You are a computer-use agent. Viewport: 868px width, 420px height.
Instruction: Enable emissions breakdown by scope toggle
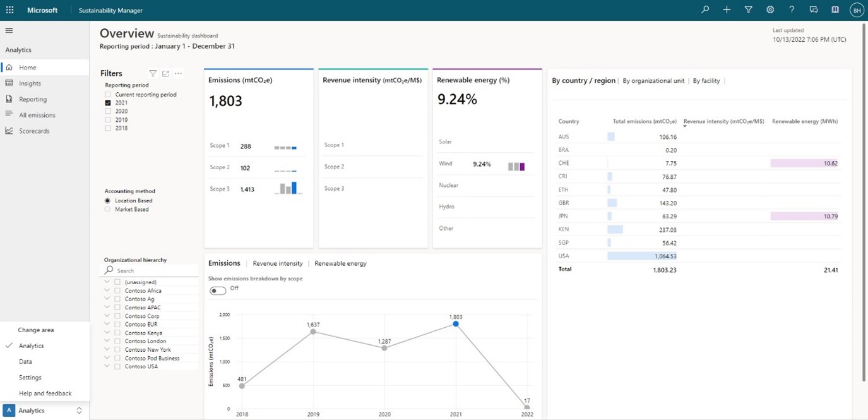(x=218, y=290)
